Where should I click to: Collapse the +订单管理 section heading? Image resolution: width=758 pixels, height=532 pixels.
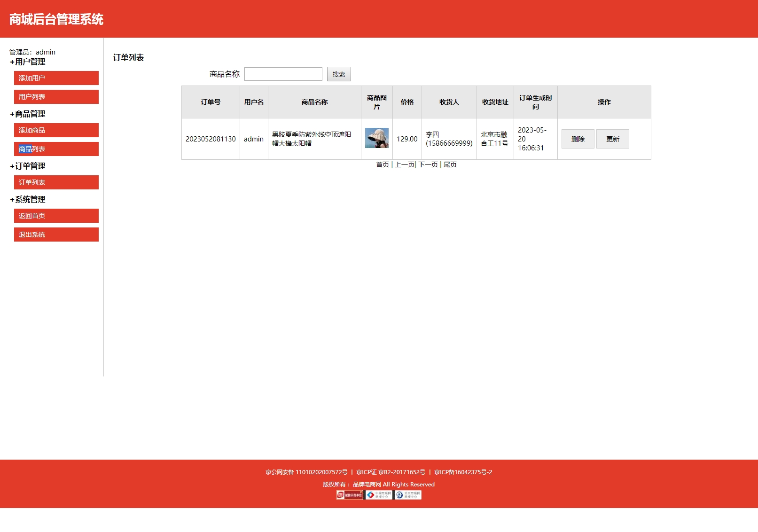[x=28, y=166]
